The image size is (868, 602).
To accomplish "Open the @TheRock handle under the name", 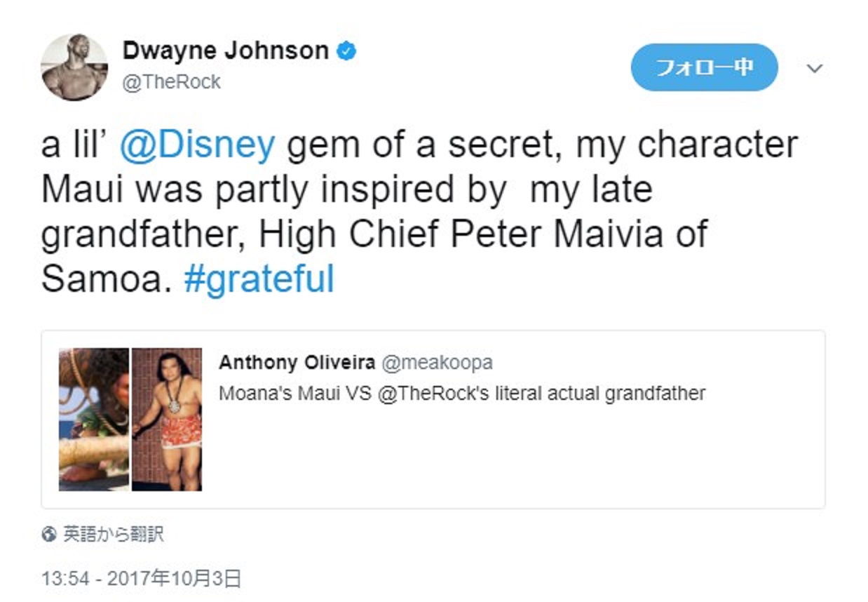I will [171, 82].
